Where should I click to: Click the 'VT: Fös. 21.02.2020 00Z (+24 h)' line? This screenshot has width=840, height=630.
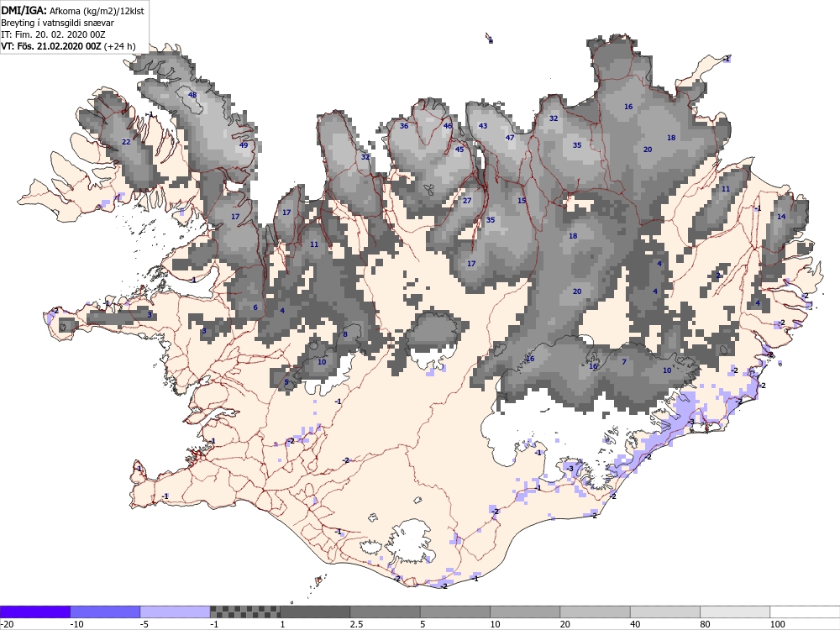pos(68,46)
